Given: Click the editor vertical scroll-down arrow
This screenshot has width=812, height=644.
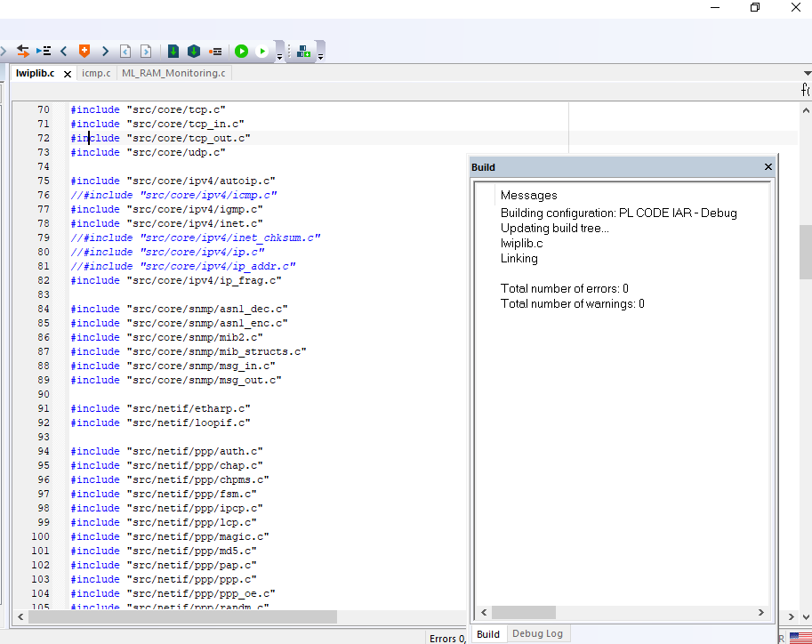Looking at the screenshot, I should 806,616.
